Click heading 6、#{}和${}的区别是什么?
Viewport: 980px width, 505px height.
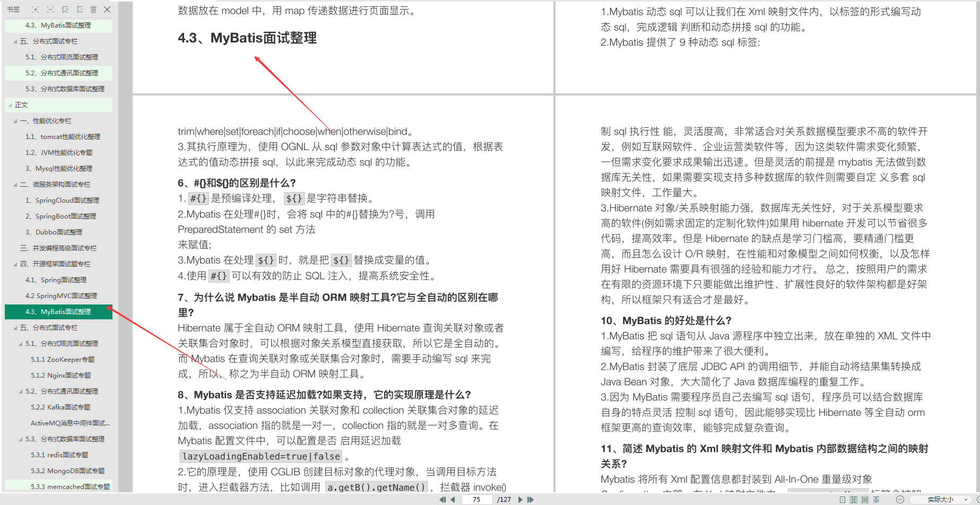237,183
